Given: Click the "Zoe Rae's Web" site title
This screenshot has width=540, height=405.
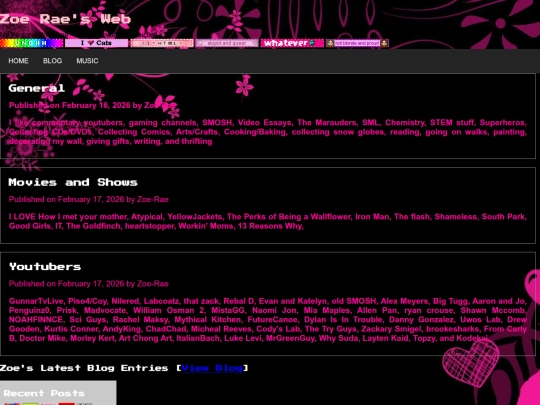Looking at the screenshot, I should point(65,19).
